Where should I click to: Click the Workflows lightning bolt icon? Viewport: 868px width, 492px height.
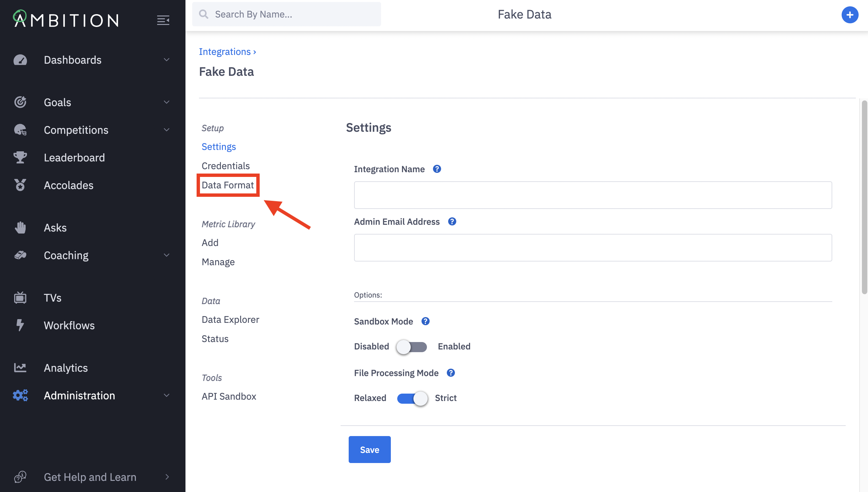coord(20,325)
